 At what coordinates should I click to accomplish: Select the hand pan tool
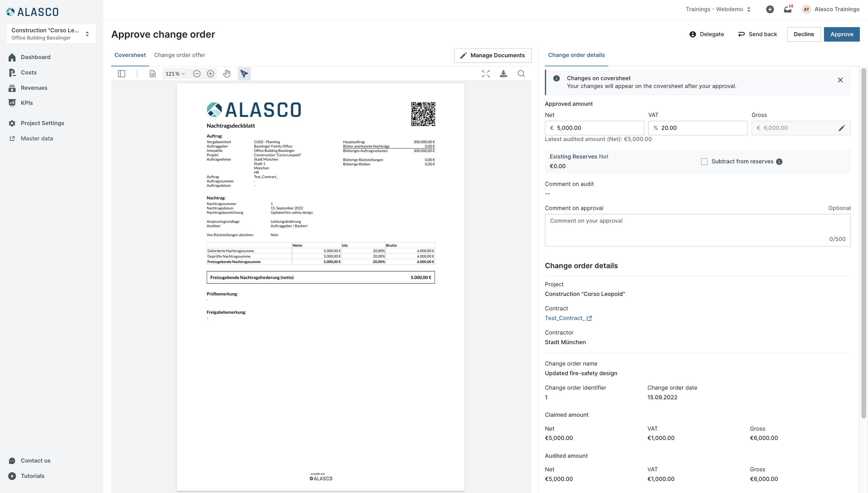(227, 74)
